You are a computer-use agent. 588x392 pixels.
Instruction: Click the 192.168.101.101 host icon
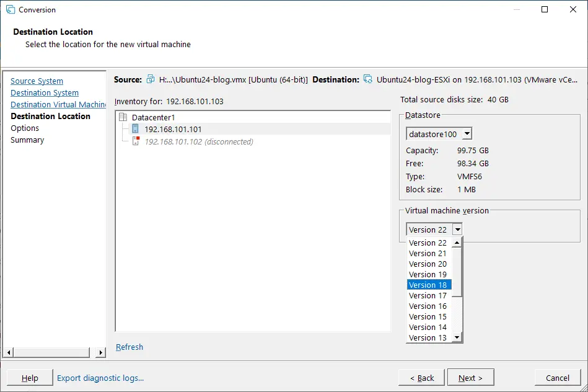pyautogui.click(x=135, y=129)
